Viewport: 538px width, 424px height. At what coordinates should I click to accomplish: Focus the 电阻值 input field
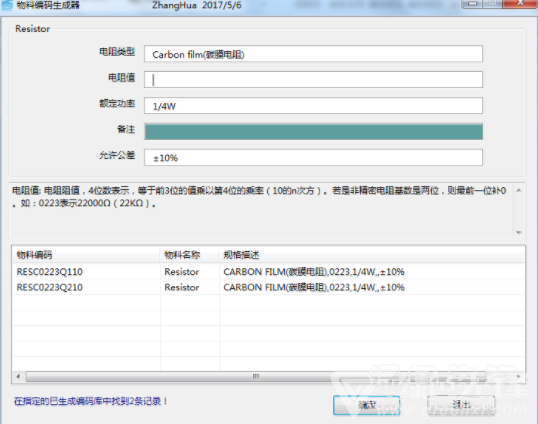[313, 80]
